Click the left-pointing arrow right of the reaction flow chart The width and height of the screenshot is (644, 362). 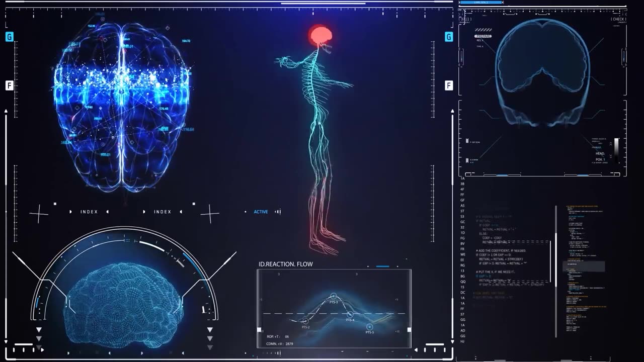tap(416, 349)
